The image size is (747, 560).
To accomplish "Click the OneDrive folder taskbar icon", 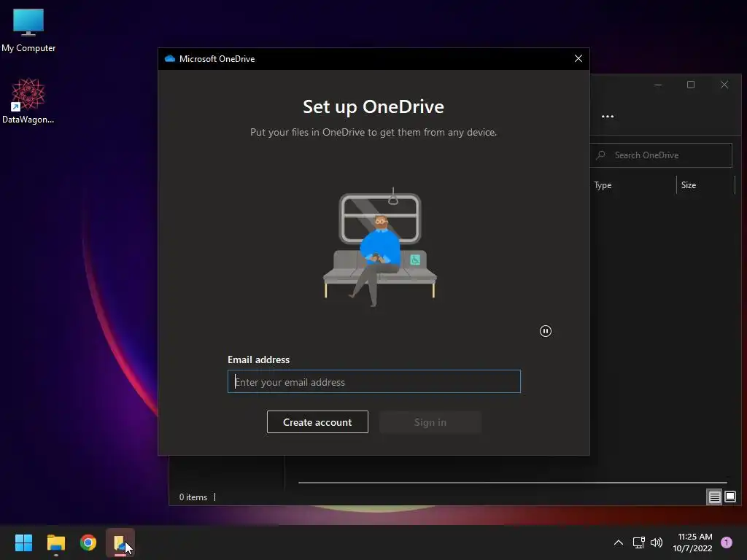I will [x=120, y=542].
